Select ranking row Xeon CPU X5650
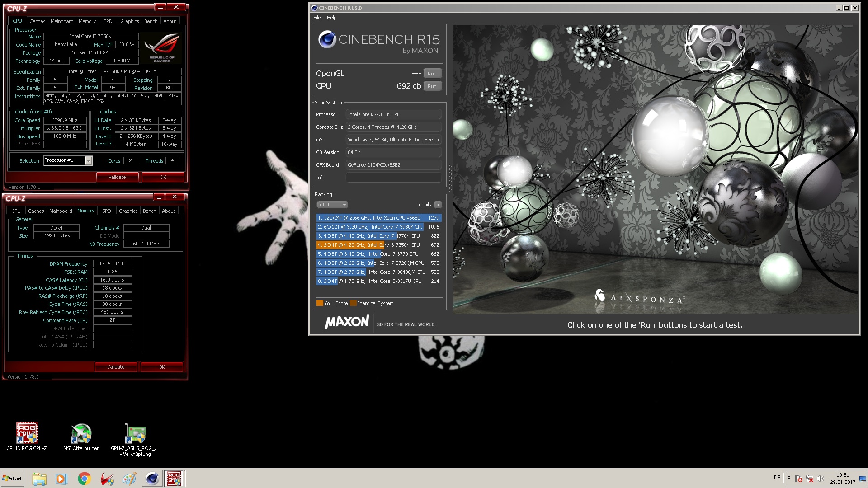Image resolution: width=868 pixels, height=488 pixels. point(379,218)
